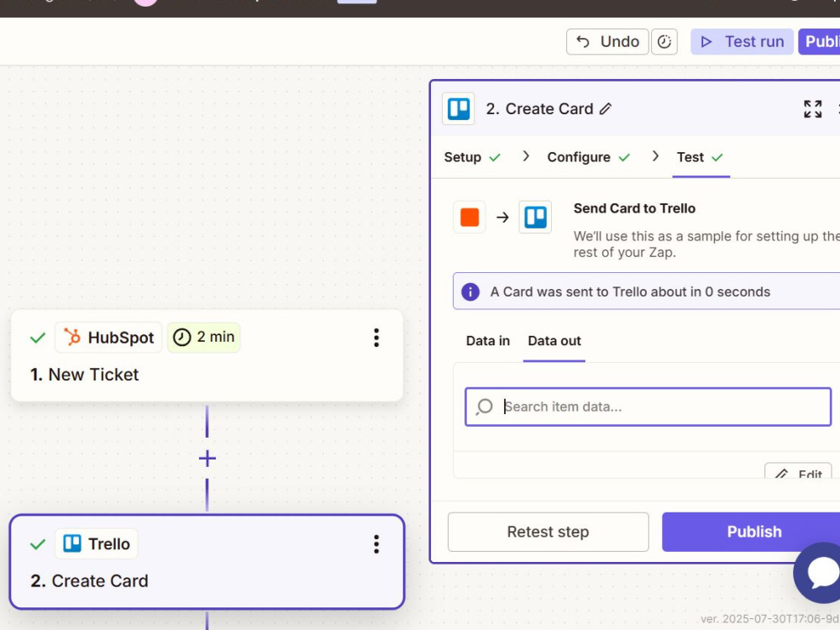Switch to the Setup tab
Viewport: 840px width, 630px height.
pos(472,157)
